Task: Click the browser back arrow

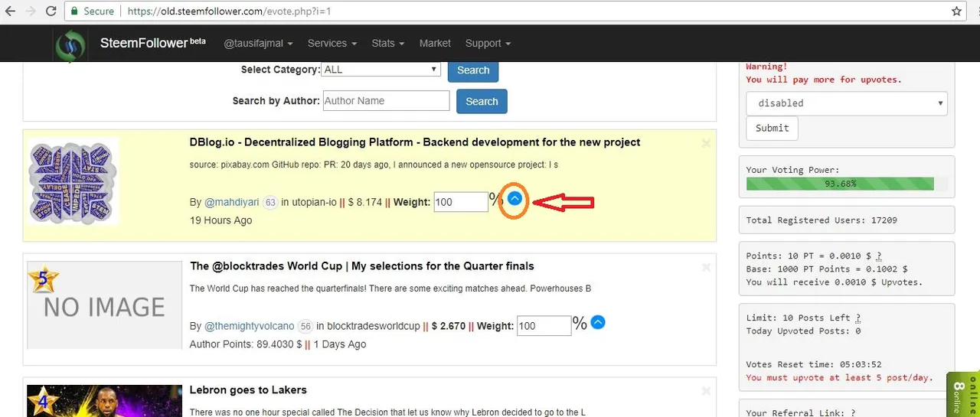Action: click(x=11, y=11)
